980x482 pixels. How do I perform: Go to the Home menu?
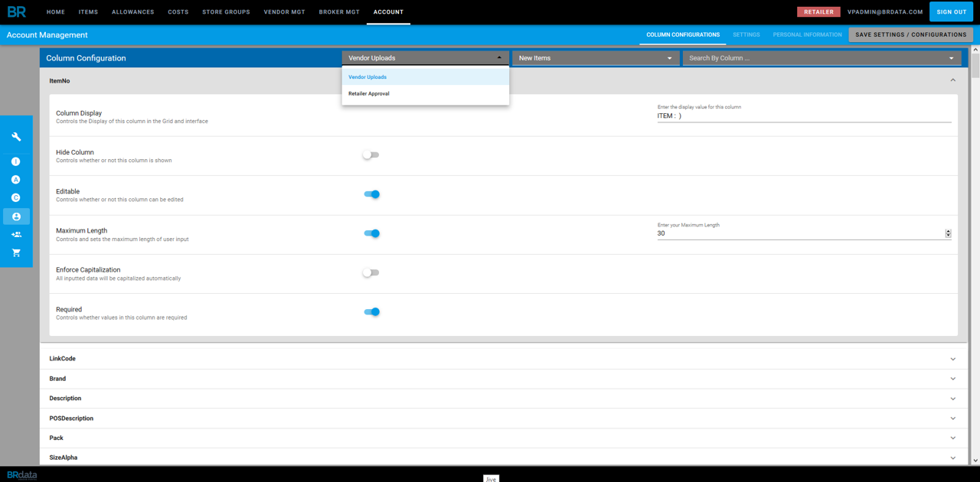point(56,12)
